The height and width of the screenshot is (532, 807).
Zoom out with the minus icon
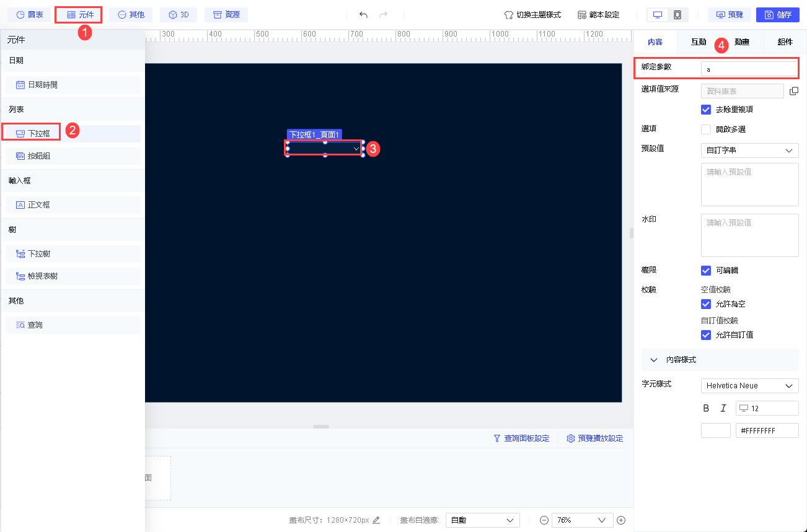pyautogui.click(x=544, y=520)
